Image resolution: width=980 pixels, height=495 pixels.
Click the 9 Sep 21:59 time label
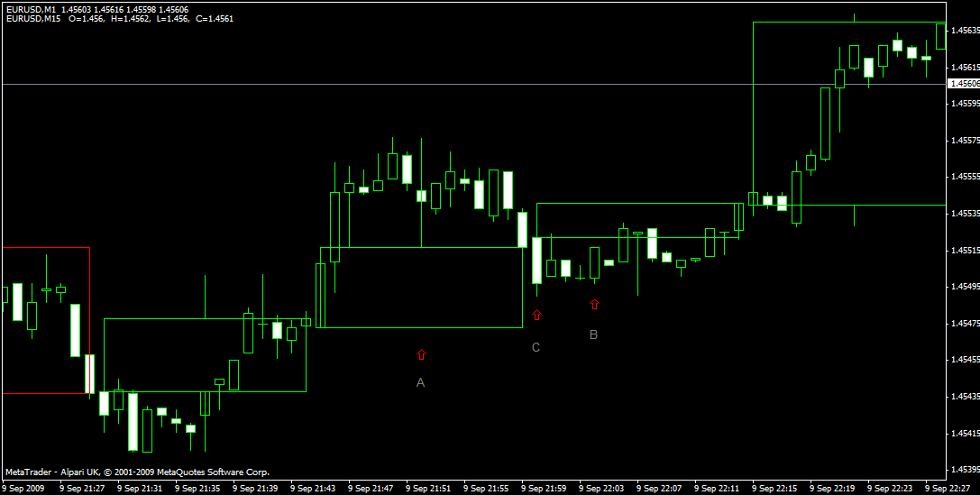coord(544,488)
